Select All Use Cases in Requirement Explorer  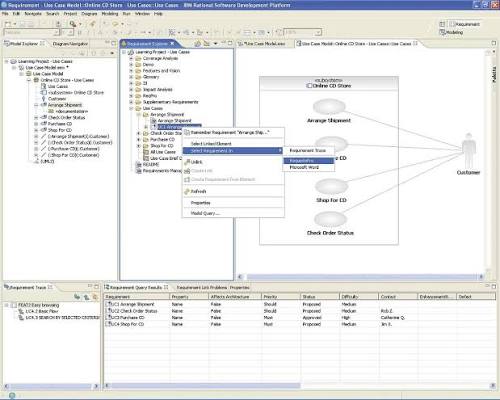[x=163, y=152]
